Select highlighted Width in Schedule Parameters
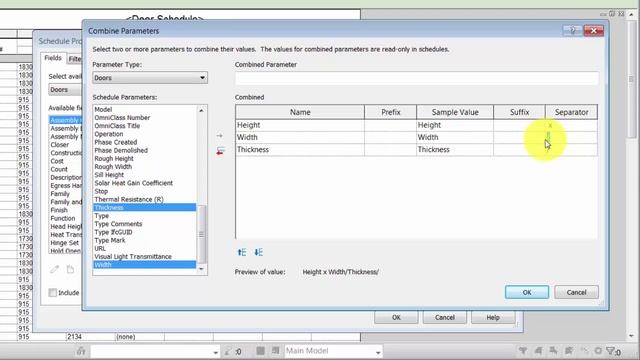The image size is (640, 360). pyautogui.click(x=145, y=264)
